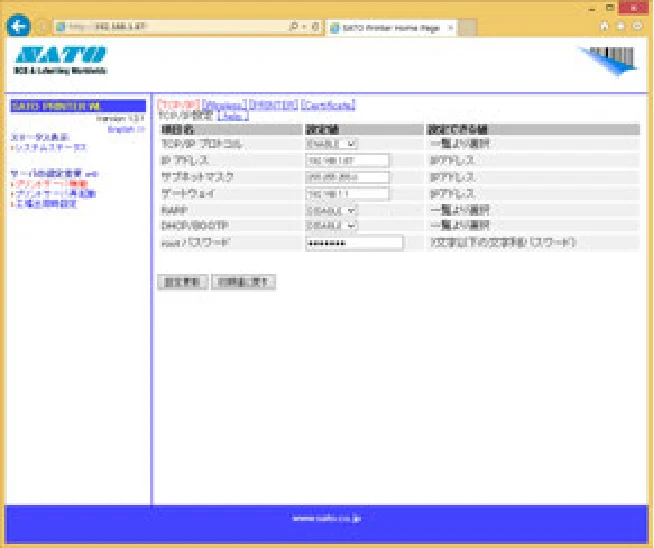Open the DHCP/BOOTP DISABLE dropdown
Image resolution: width=654 pixels, height=548 pixels.
(x=332, y=226)
